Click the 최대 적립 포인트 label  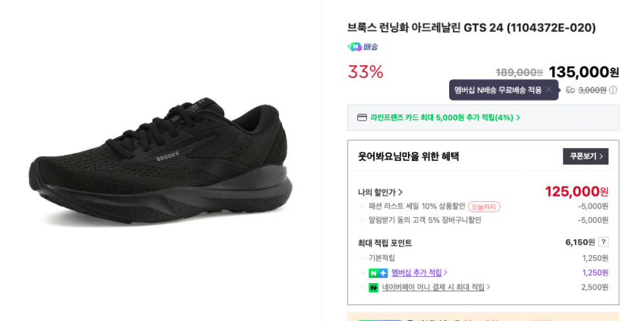click(385, 244)
